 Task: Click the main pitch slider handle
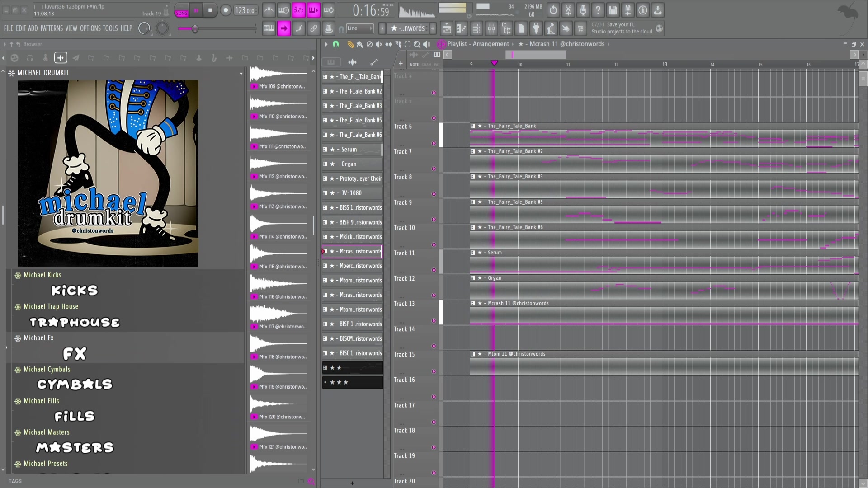click(x=195, y=29)
